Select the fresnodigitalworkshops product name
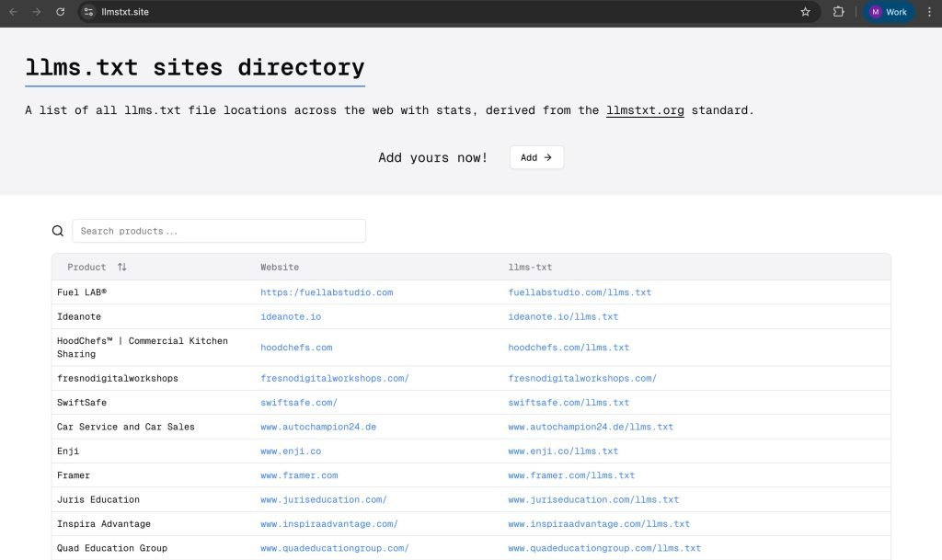Screen dimensions: 942x560 [x=118, y=378]
